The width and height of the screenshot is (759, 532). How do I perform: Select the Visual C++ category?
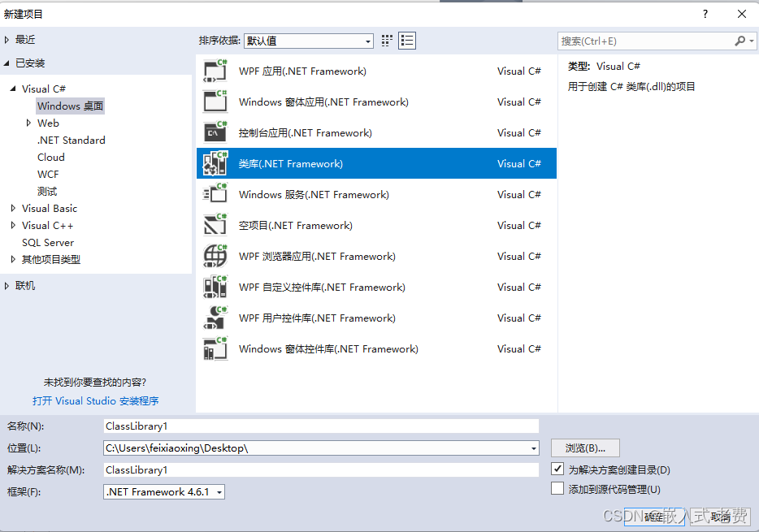[x=49, y=225]
